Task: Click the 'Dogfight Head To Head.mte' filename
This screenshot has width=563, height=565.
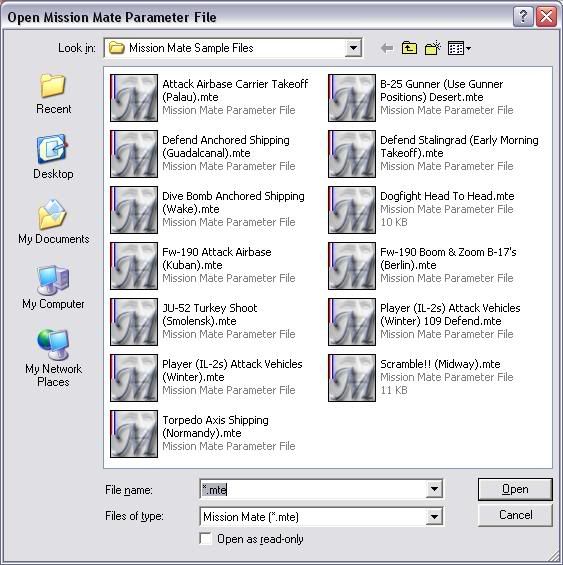Action: (447, 196)
